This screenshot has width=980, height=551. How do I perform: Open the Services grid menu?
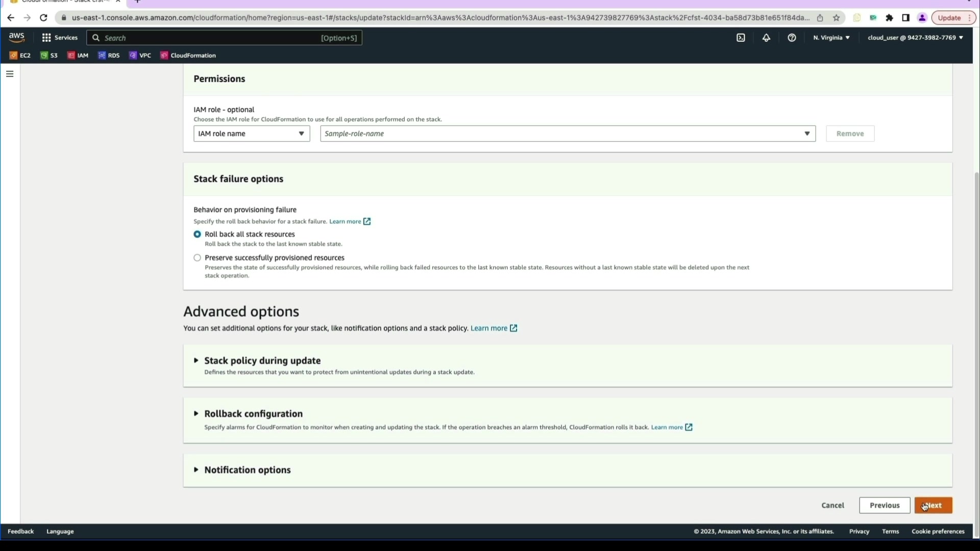pyautogui.click(x=60, y=38)
